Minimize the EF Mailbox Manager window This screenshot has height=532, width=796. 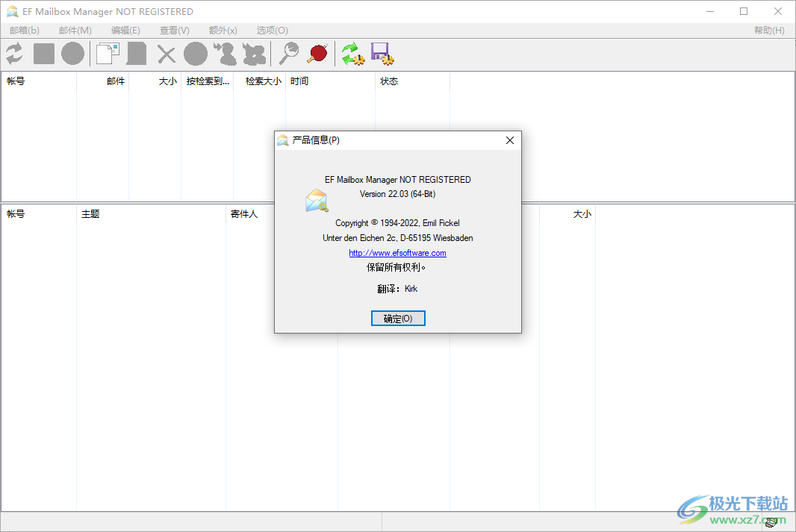[x=710, y=11]
